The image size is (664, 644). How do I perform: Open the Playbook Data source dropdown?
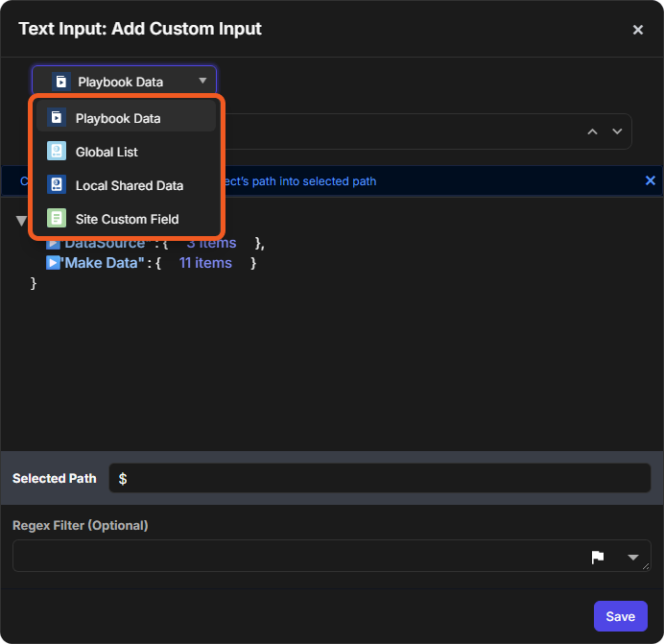124,81
